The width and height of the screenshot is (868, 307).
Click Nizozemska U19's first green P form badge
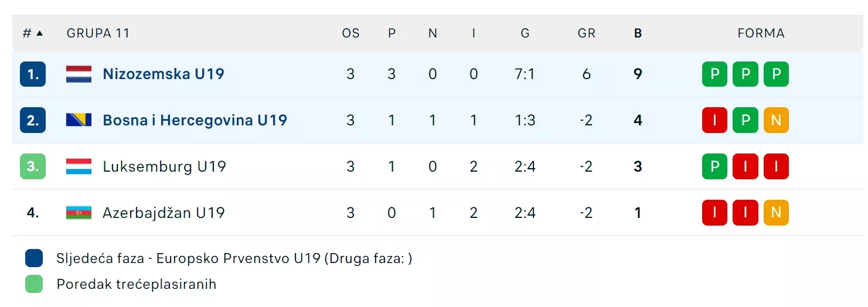pyautogui.click(x=714, y=74)
